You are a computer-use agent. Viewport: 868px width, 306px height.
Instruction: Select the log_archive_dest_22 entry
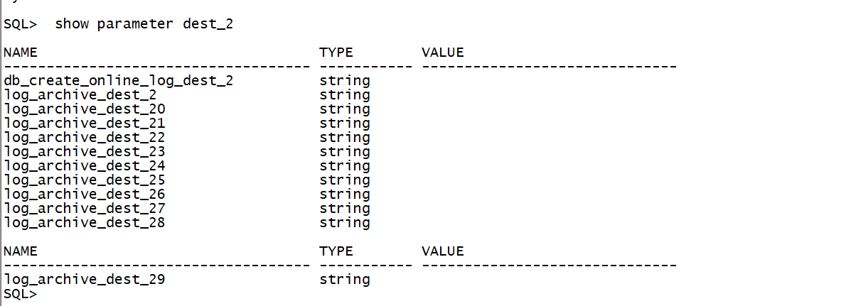(x=85, y=138)
